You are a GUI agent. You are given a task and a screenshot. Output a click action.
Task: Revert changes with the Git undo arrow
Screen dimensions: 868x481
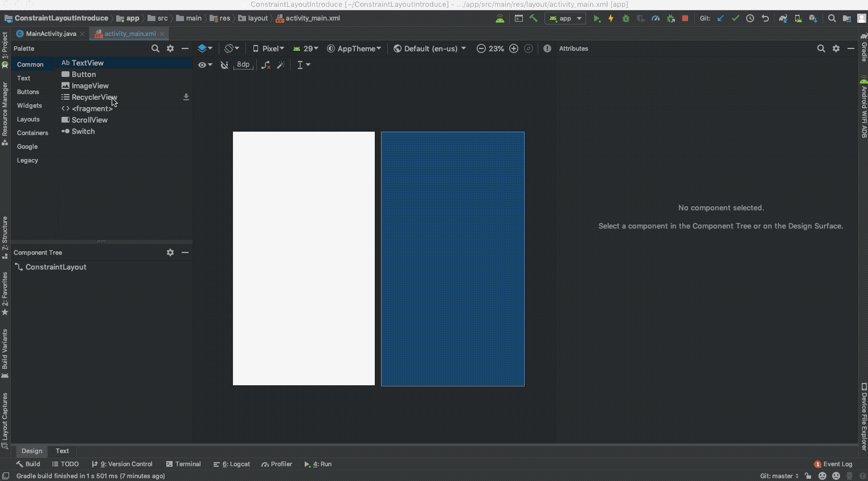765,18
